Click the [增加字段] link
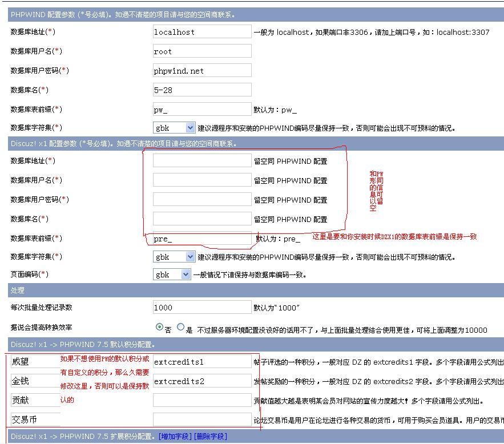This screenshot has width=504, height=444. click(175, 436)
